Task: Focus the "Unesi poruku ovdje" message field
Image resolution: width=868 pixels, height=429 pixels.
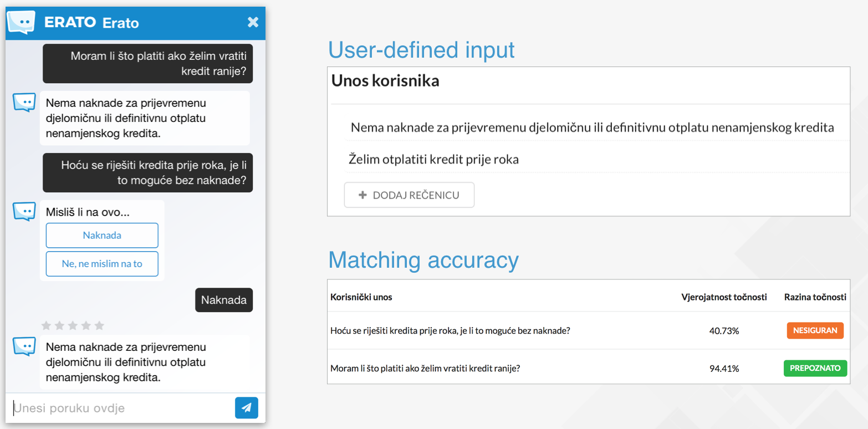Action: [122, 408]
